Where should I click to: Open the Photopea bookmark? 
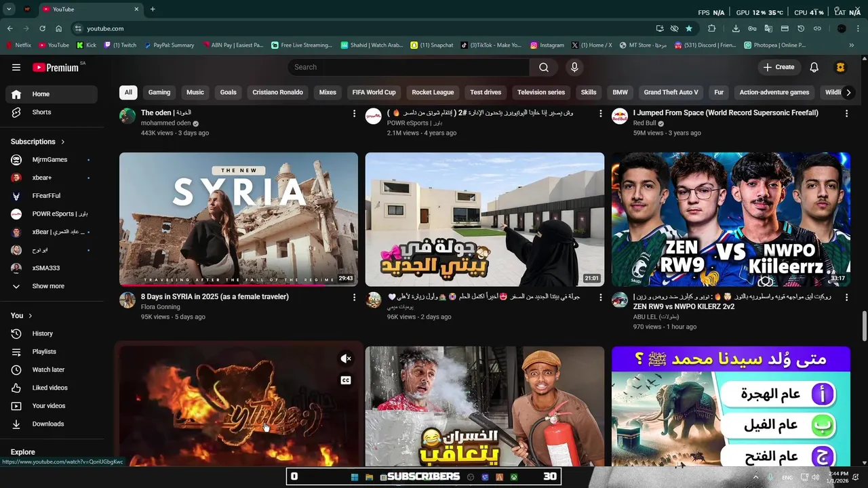[x=774, y=45]
